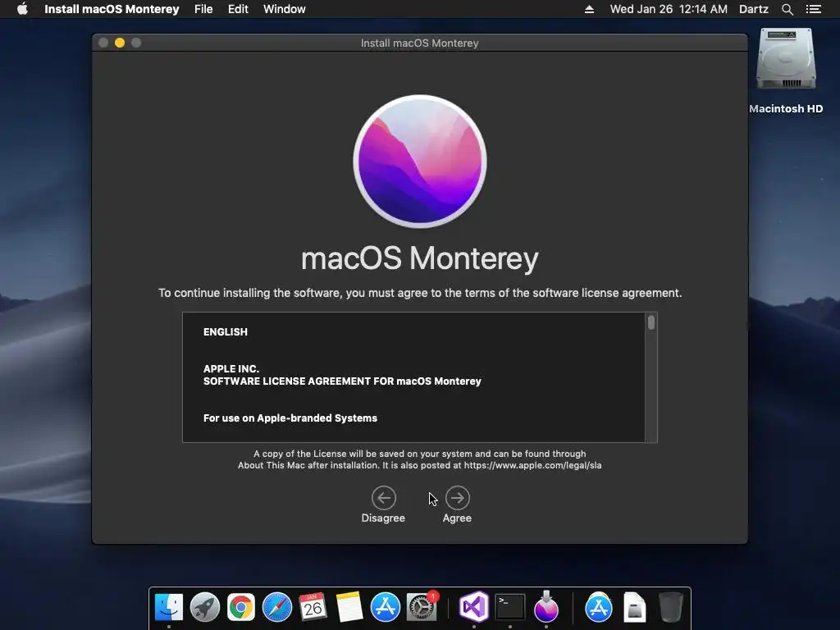Open Visual Studio in Dock
This screenshot has height=630, width=840.
click(x=474, y=607)
